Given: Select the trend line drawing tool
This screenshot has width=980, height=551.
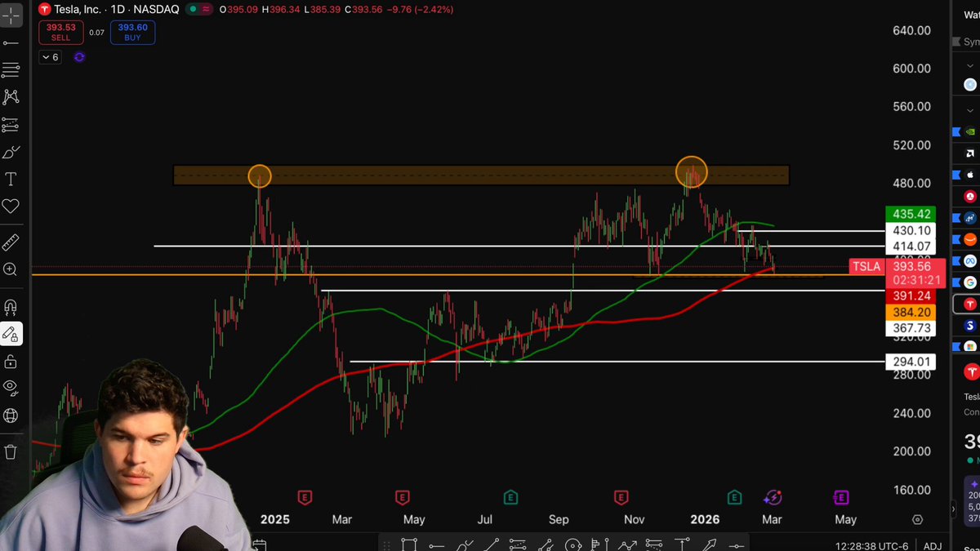Looking at the screenshot, I should (x=11, y=42).
